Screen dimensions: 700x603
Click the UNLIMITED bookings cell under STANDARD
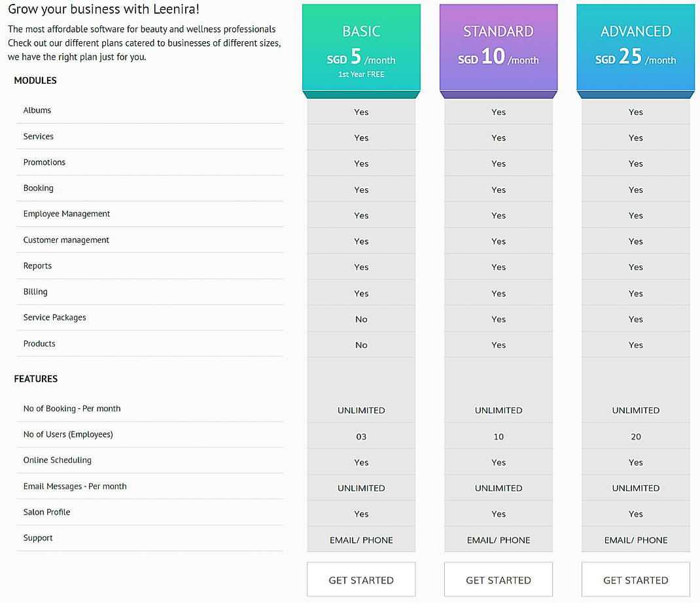pyautogui.click(x=498, y=410)
